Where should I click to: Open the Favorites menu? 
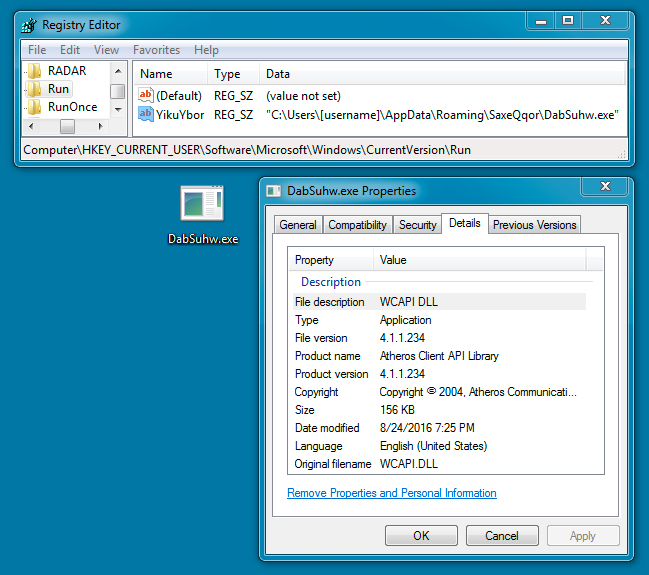[156, 50]
